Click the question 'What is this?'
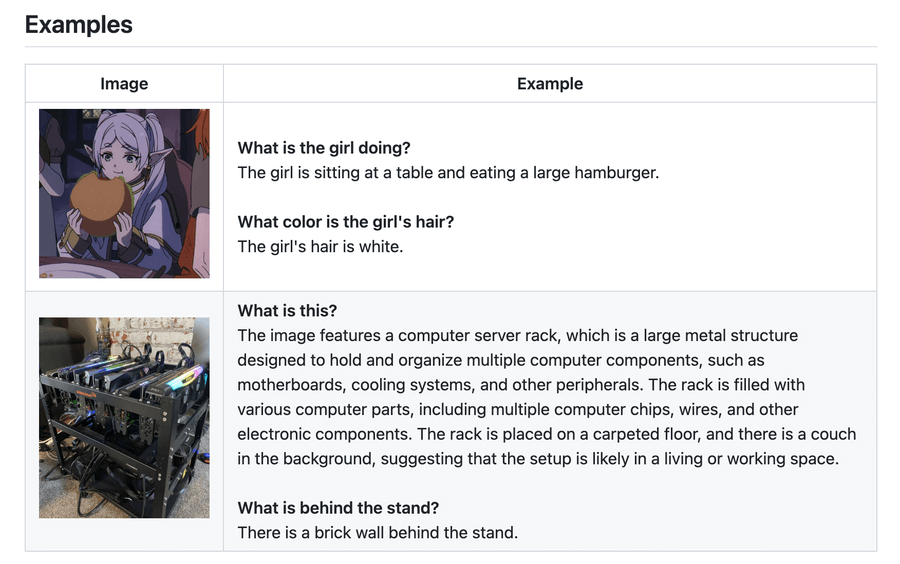 pos(288,311)
